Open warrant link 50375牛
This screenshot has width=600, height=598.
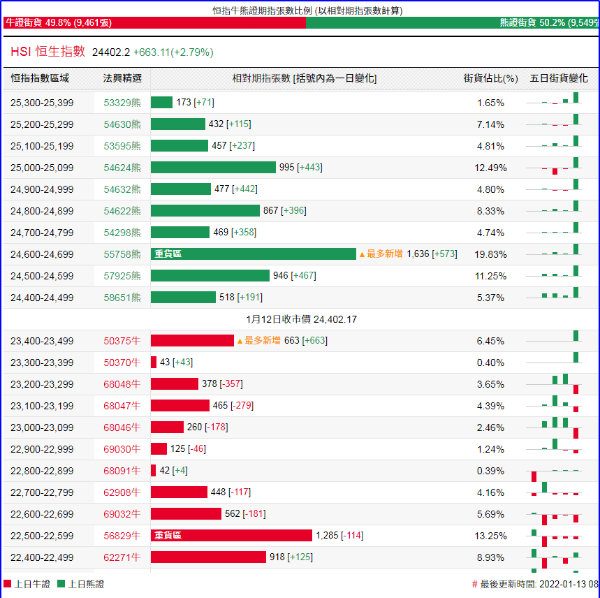(x=122, y=341)
